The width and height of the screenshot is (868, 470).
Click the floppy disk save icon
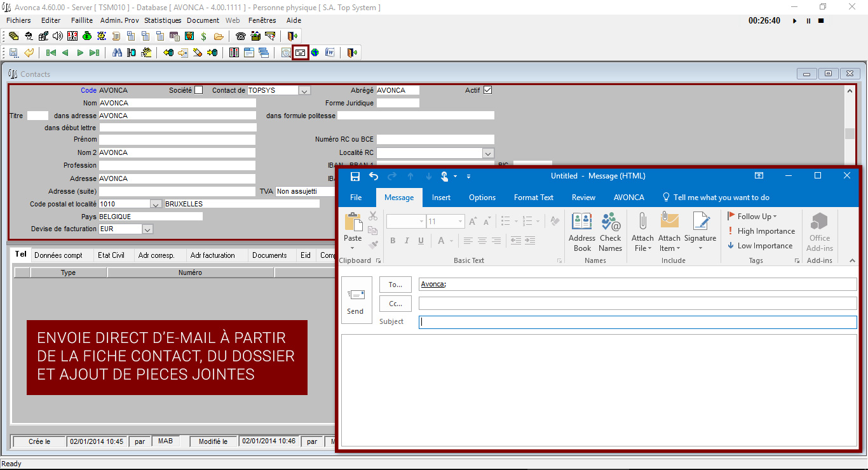coord(13,53)
